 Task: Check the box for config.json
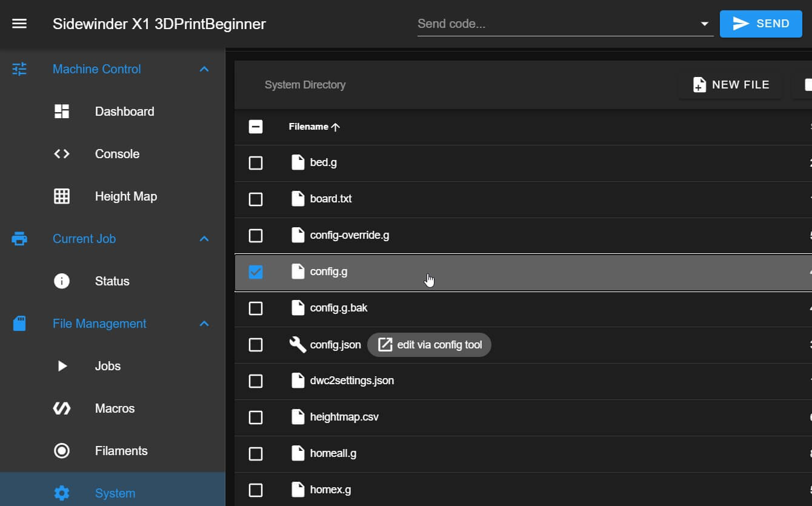[x=256, y=345]
